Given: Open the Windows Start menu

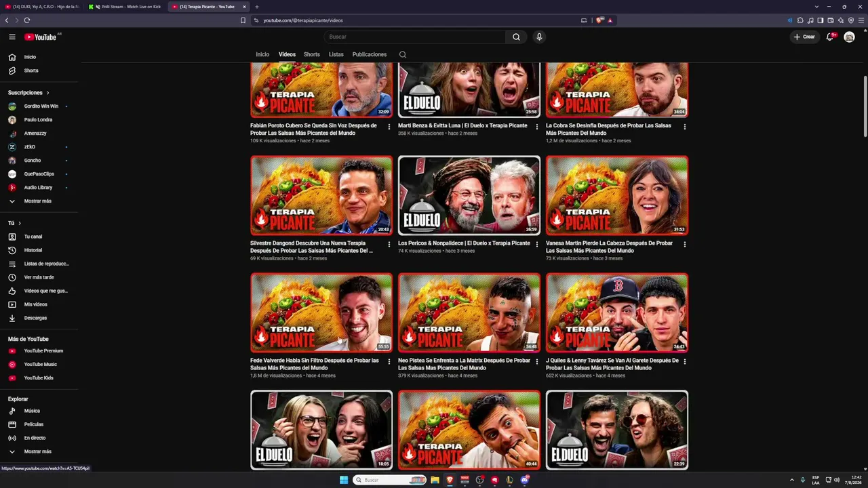Looking at the screenshot, I should tap(344, 480).
